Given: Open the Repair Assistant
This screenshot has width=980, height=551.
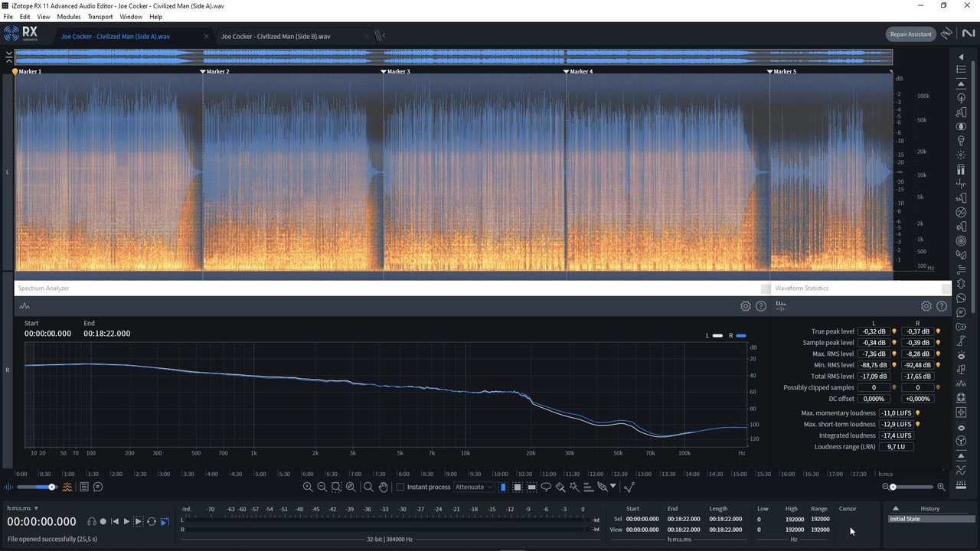Looking at the screenshot, I should pyautogui.click(x=910, y=34).
